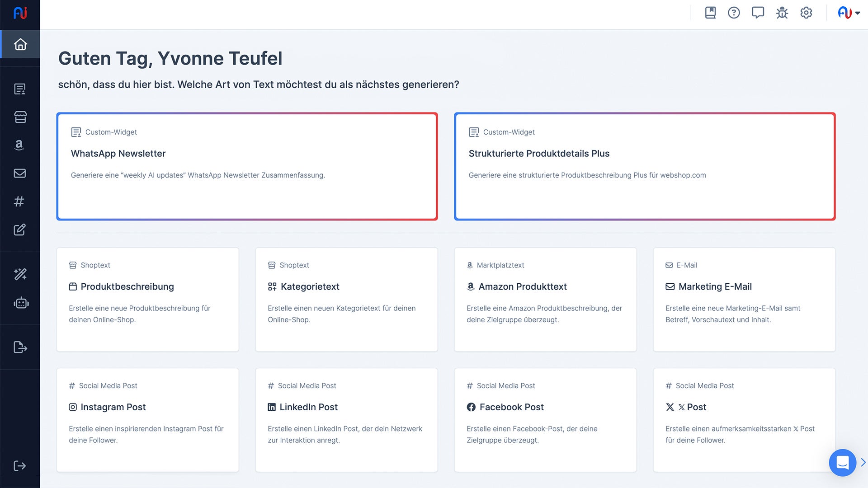868x488 pixels.
Task: Open the hashtag social media sidebar icon
Action: click(19, 202)
